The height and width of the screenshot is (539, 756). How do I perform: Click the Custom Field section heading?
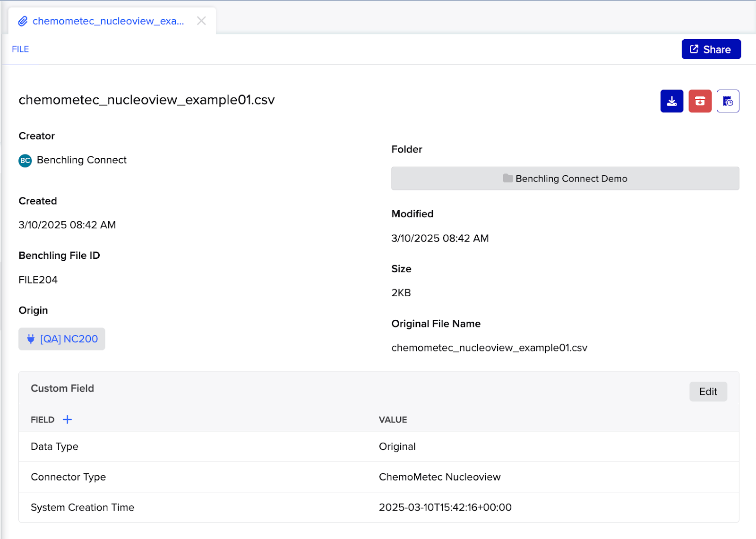pos(62,388)
